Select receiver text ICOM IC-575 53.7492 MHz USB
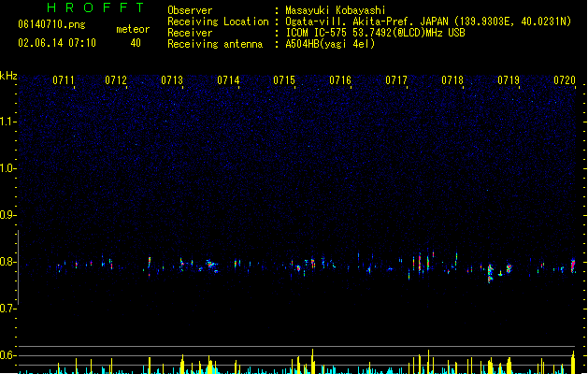Image resolution: width=588 pixels, height=374 pixels. pyautogui.click(x=376, y=33)
